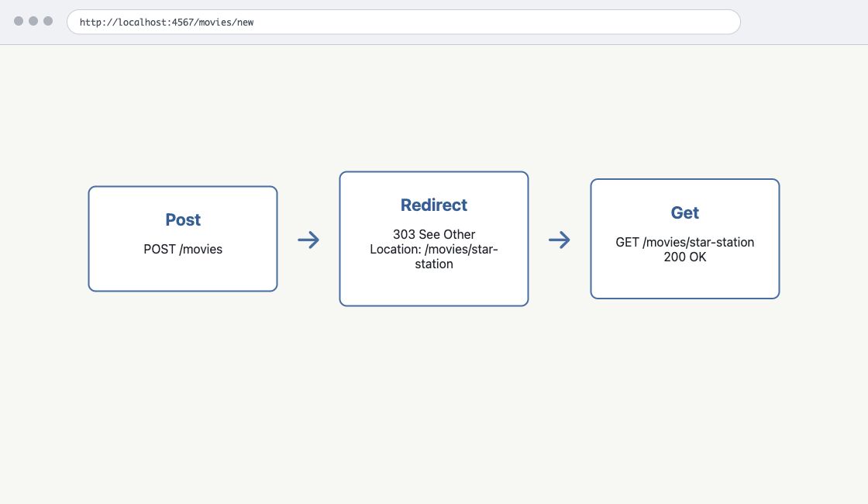Click the 200 OK status text
The width and height of the screenshot is (868, 504).
tap(685, 257)
